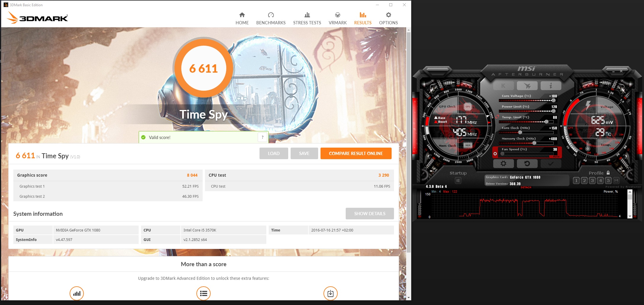Click the red link icon near Temp. Limit
This screenshot has width=644, height=305.
[497, 117]
